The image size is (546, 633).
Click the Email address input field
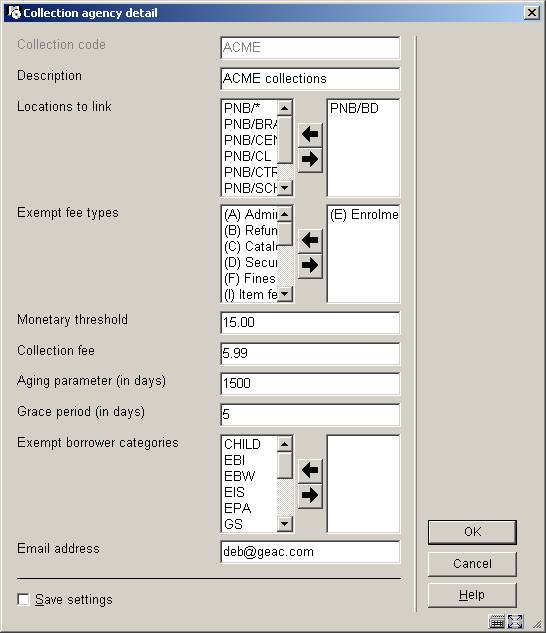pos(310,552)
